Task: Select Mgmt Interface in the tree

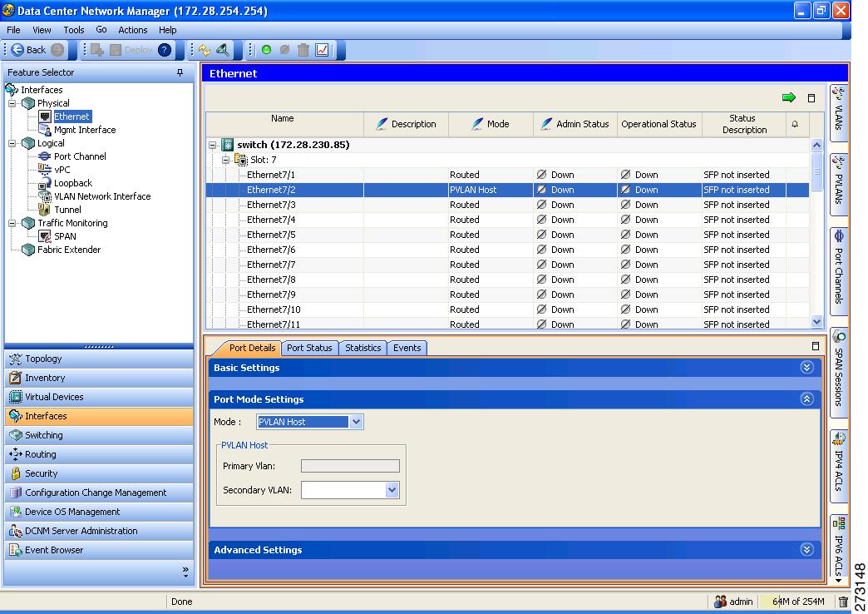Action: pyautogui.click(x=85, y=130)
